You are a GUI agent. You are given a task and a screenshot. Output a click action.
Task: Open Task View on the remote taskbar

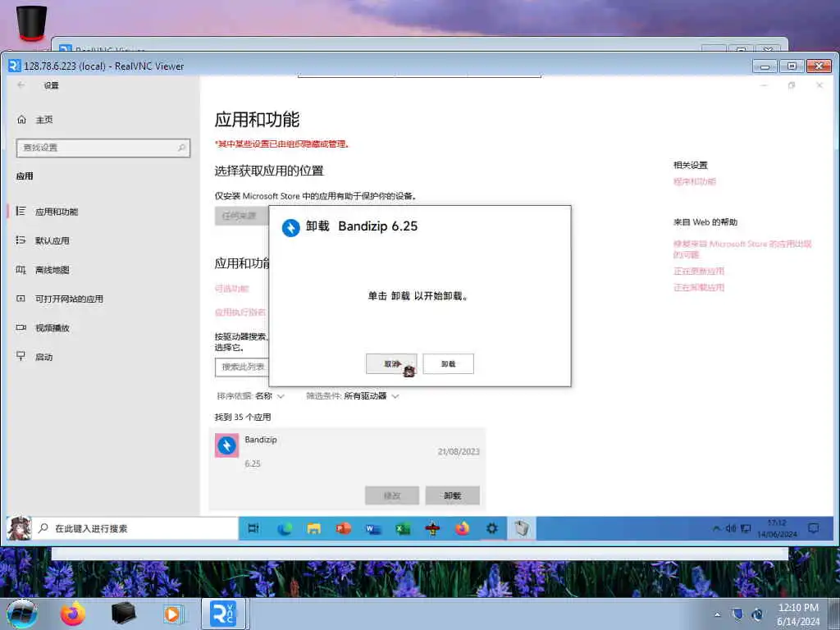253,529
